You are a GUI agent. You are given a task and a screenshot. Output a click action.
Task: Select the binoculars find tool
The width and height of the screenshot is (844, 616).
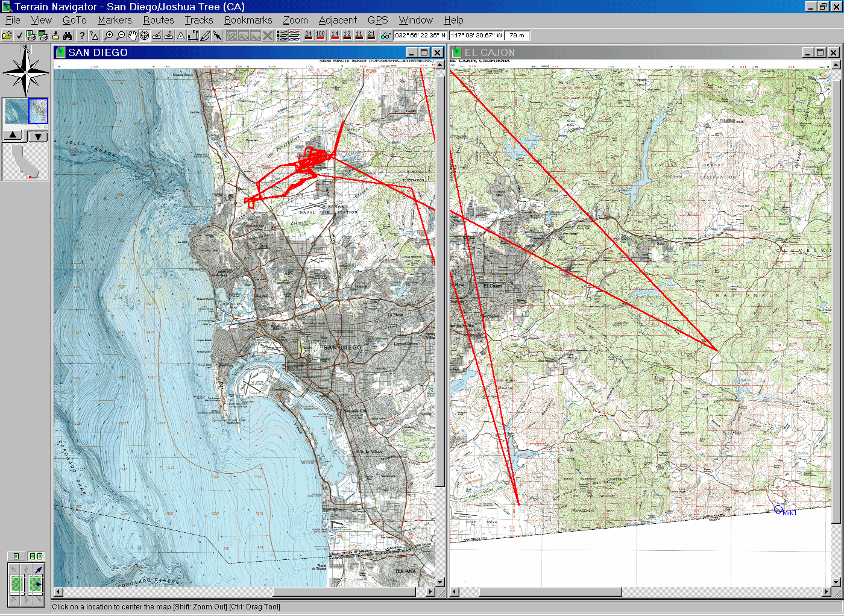click(68, 36)
